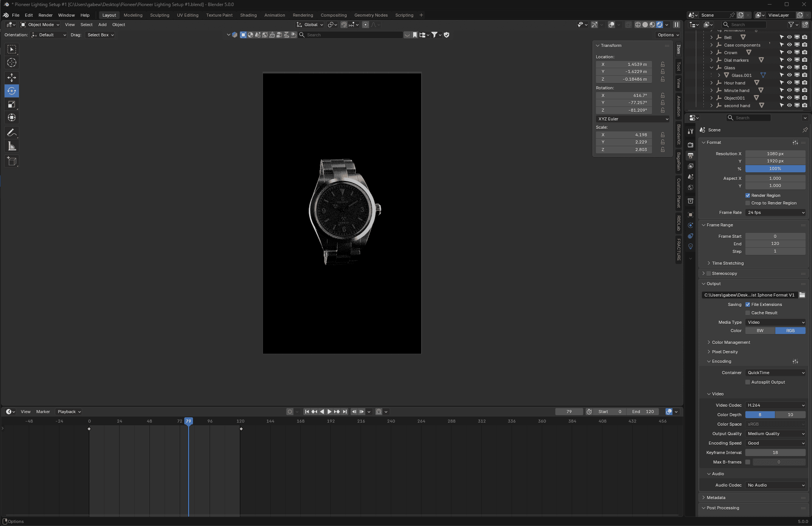Screen dimensions: 812x526
Task: Switch to the Shading workspace tab
Action: (248, 15)
